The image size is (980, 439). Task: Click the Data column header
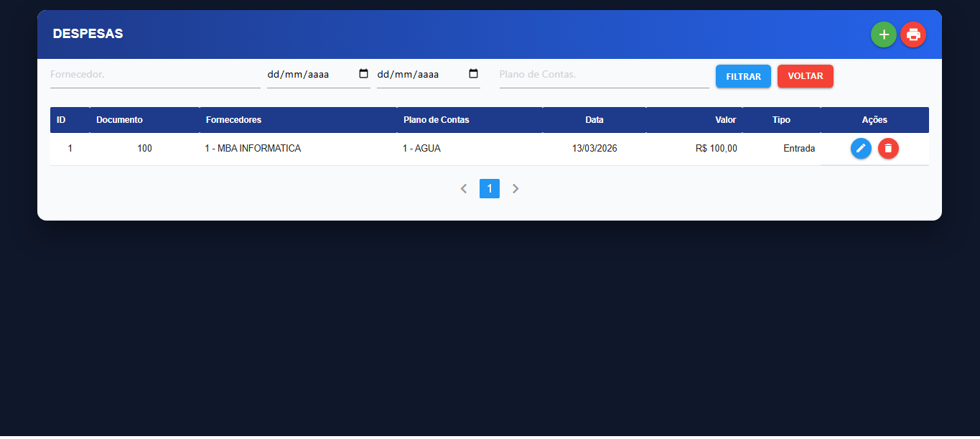[594, 120]
